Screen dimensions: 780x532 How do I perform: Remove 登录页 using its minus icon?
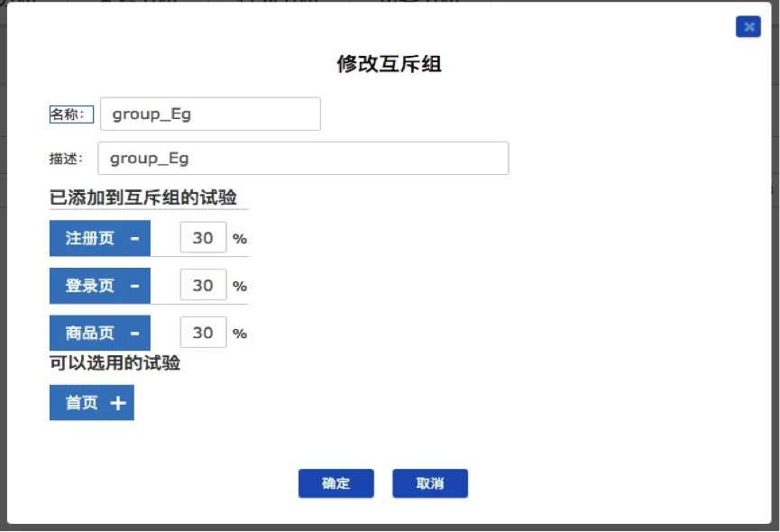pyautogui.click(x=134, y=286)
